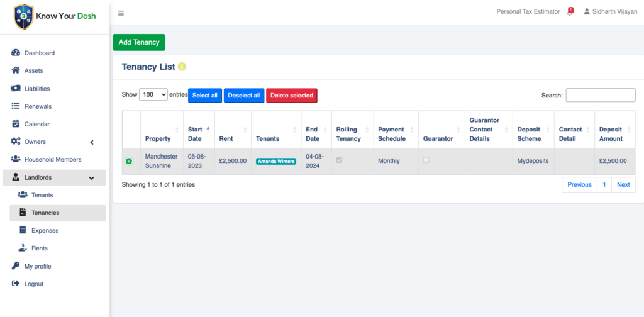This screenshot has width=644, height=317.
Task: Click the Calendar icon in sidebar
Action: (16, 124)
